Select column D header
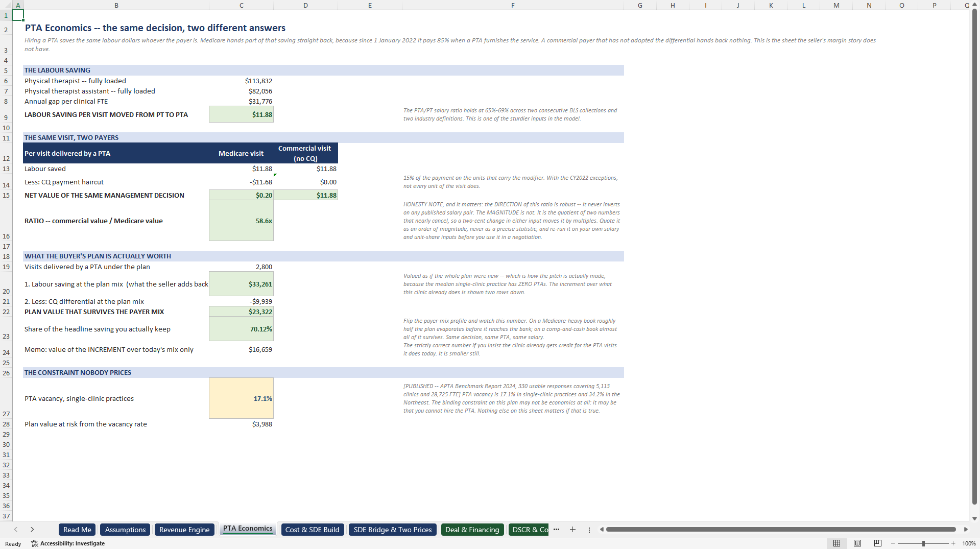 click(305, 5)
